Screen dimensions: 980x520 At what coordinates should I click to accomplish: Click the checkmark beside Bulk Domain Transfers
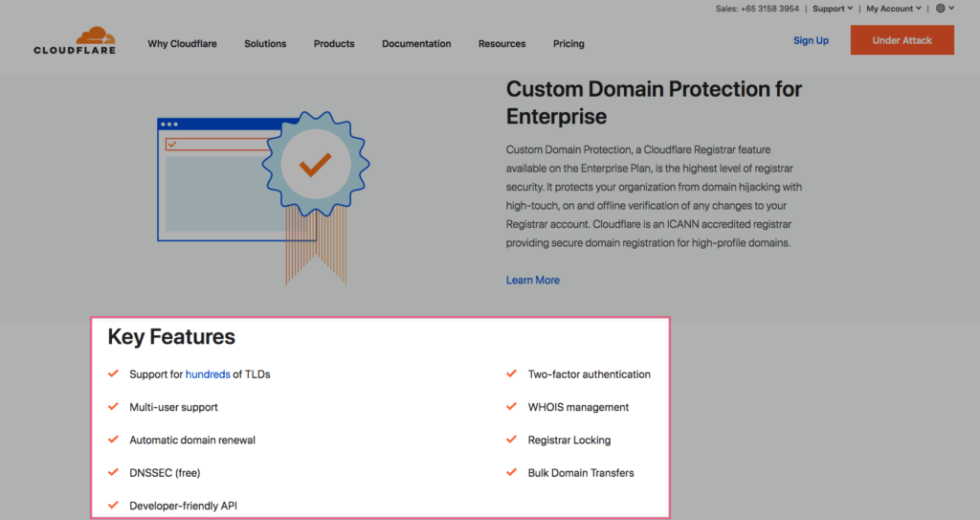(511, 472)
